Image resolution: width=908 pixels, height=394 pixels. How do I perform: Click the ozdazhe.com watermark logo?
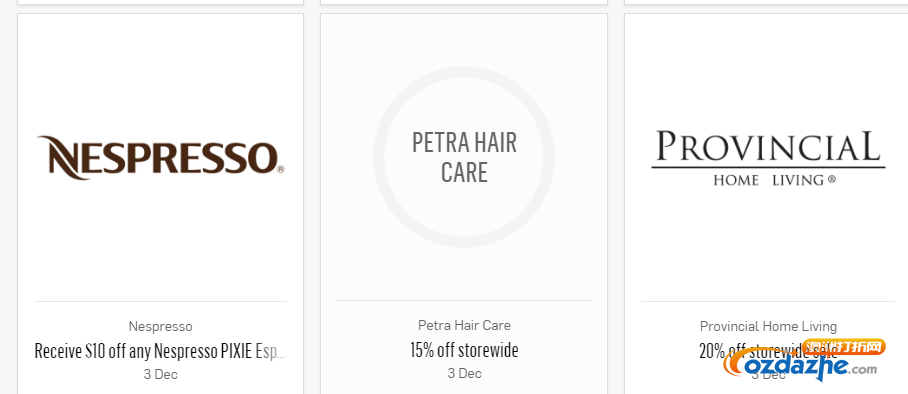click(804, 362)
